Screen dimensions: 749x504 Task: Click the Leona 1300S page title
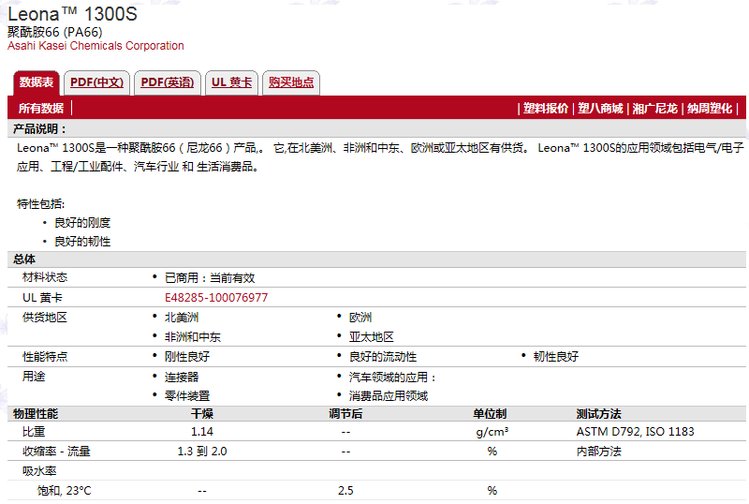pos(73,14)
